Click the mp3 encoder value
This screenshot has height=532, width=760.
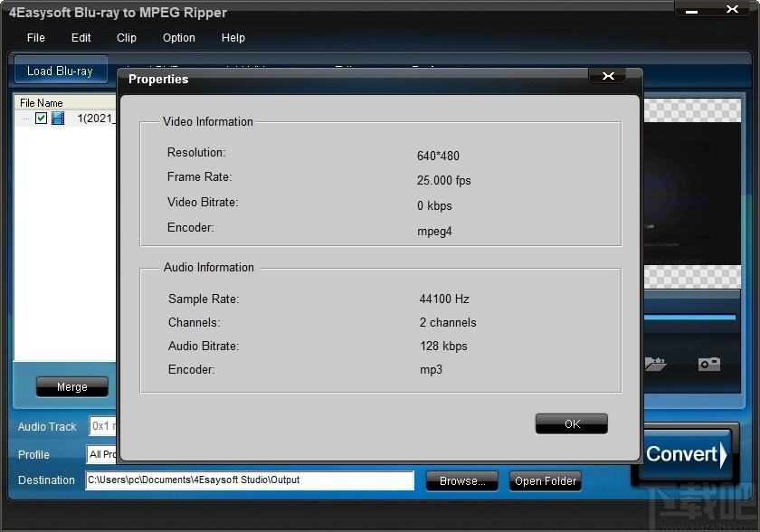coord(431,370)
